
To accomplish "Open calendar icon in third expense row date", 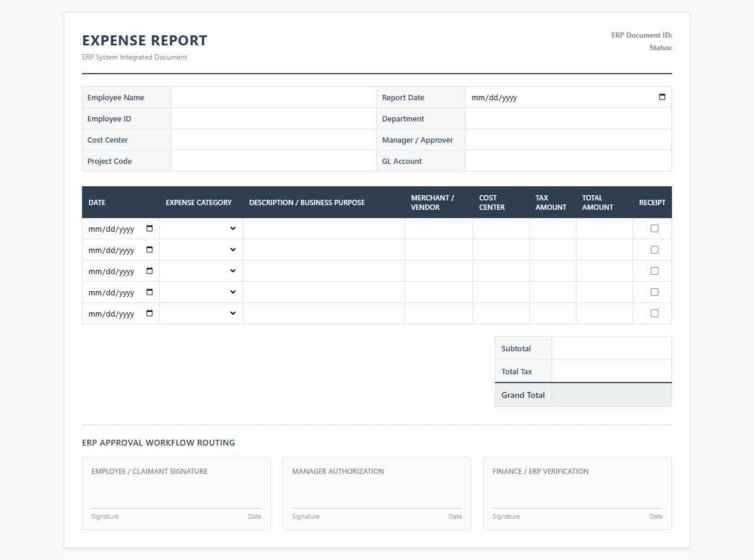I will point(149,271).
